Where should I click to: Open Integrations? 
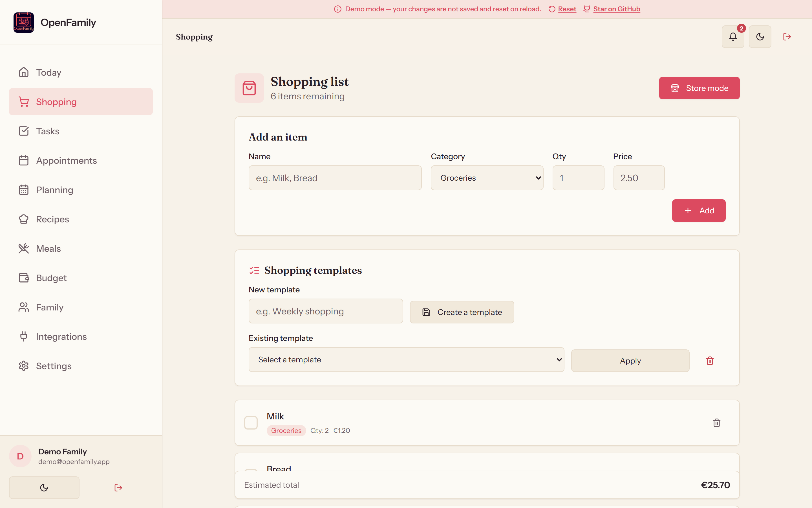click(x=81, y=336)
